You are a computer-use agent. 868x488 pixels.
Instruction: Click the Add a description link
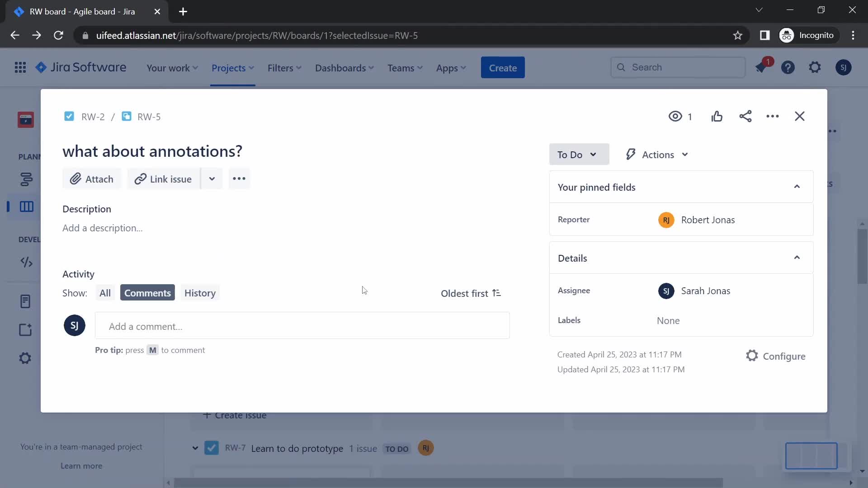pos(103,228)
